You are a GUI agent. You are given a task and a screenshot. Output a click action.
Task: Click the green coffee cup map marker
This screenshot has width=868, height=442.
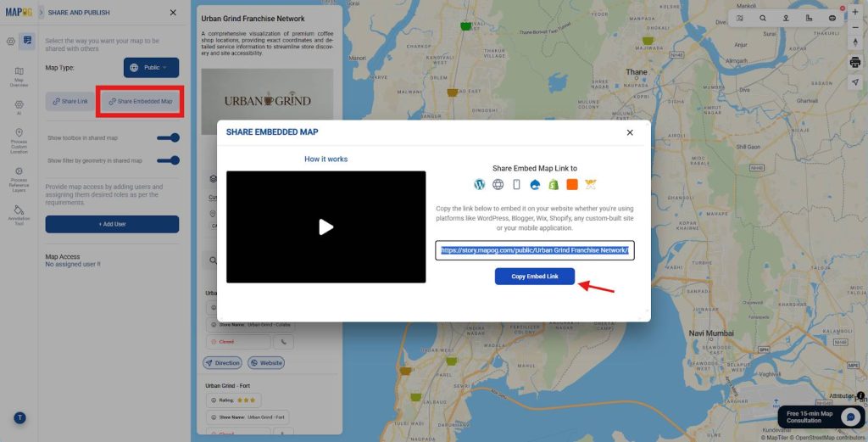click(465, 26)
